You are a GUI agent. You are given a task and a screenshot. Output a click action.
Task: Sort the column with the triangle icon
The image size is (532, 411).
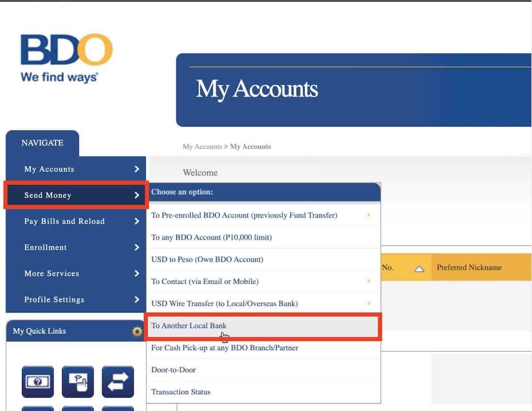(x=419, y=269)
